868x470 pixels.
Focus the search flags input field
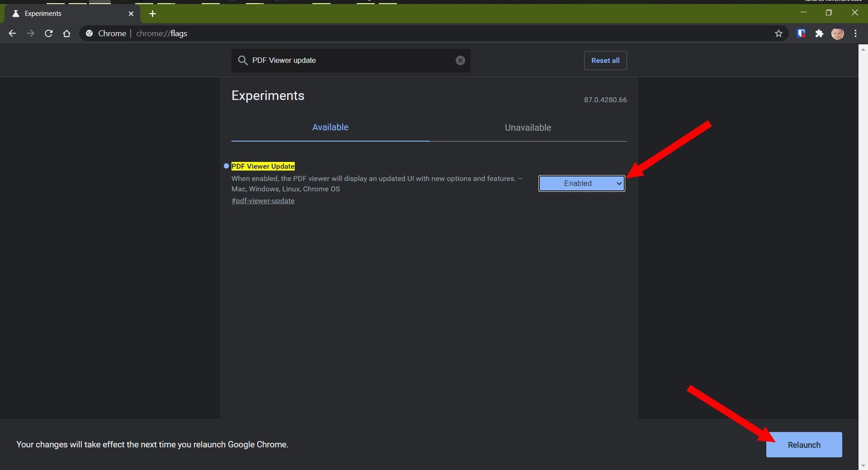351,61
